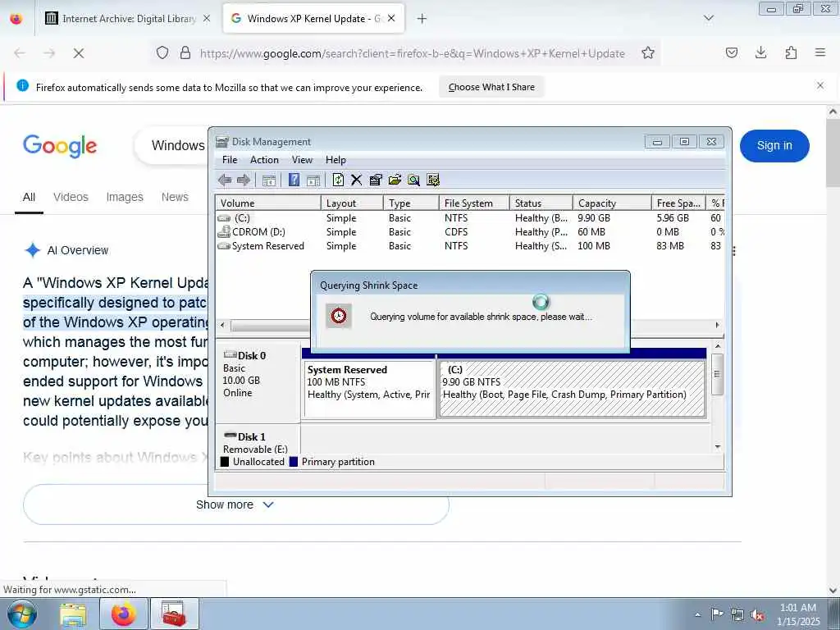Image resolution: width=840 pixels, height=630 pixels.
Task: Sort by the Layout column header
Action: [352, 203]
